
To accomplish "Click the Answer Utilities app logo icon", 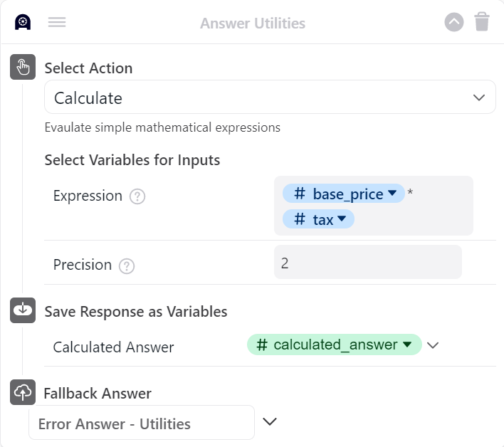I will (x=23, y=22).
